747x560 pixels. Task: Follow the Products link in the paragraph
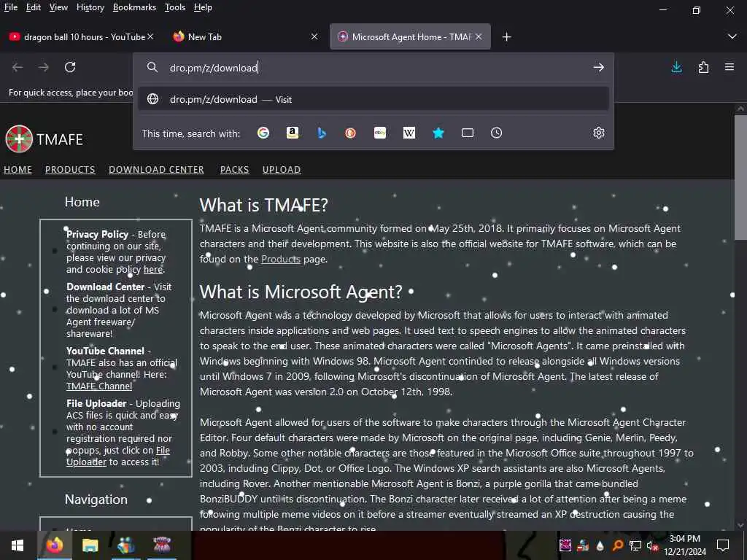pos(281,259)
